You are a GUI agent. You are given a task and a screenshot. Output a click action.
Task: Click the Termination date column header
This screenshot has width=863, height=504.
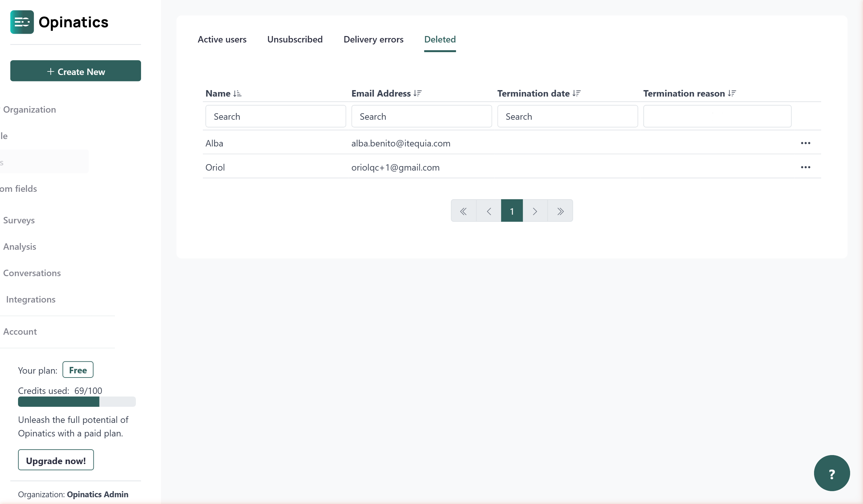pos(533,93)
